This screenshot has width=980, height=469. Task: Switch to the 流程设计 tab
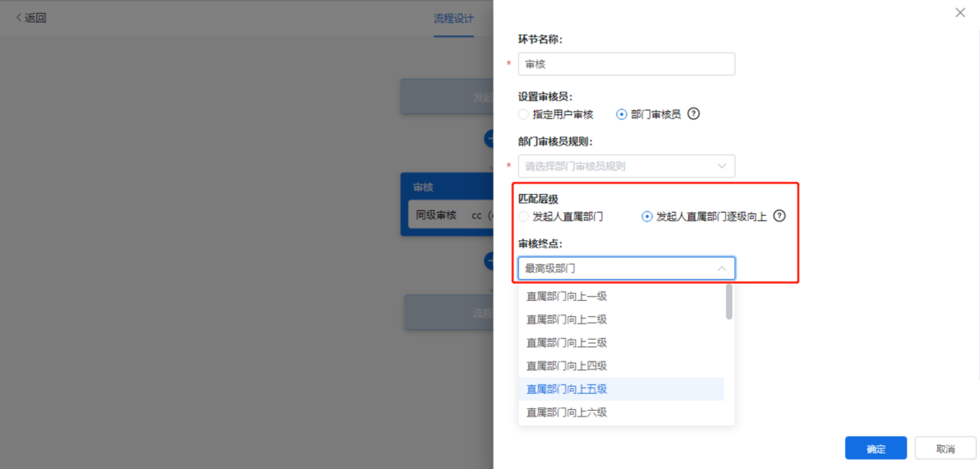453,19
